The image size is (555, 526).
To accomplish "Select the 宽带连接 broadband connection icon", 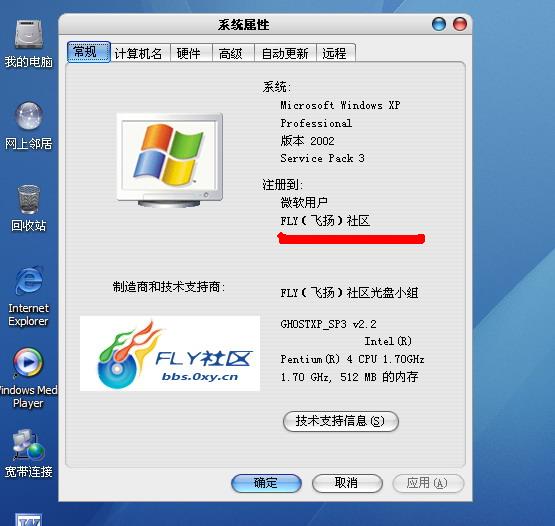I will point(28,453).
